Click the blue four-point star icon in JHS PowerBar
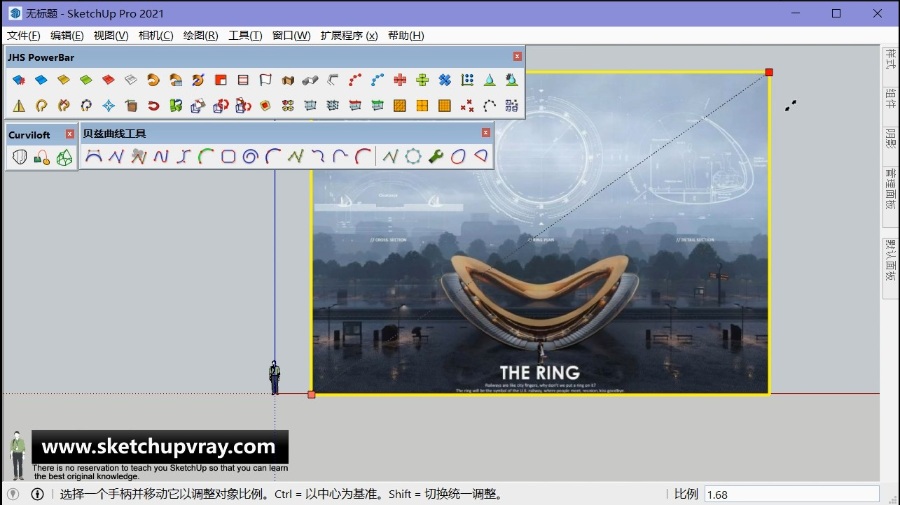 point(108,106)
